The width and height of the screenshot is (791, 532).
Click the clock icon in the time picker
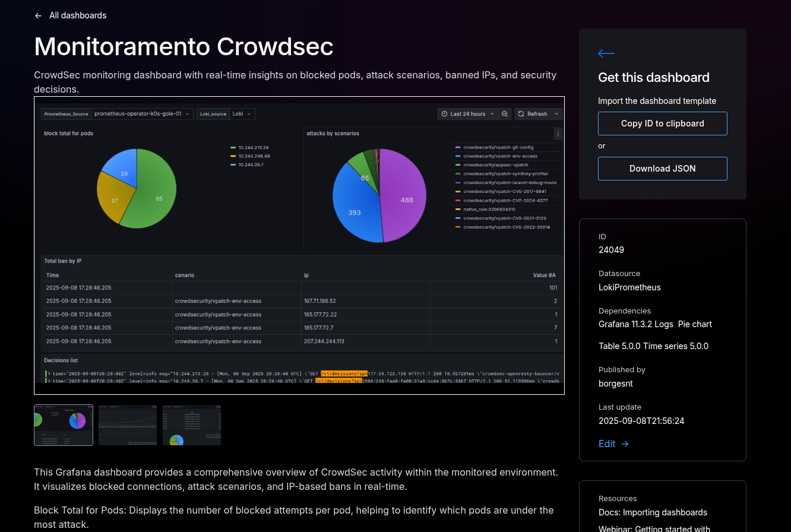click(444, 113)
